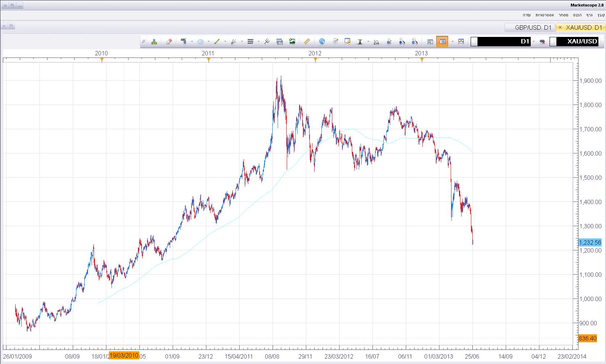Click the 1,000.00 price axis label
Viewport: 606px width, 364px height.
coord(590,299)
